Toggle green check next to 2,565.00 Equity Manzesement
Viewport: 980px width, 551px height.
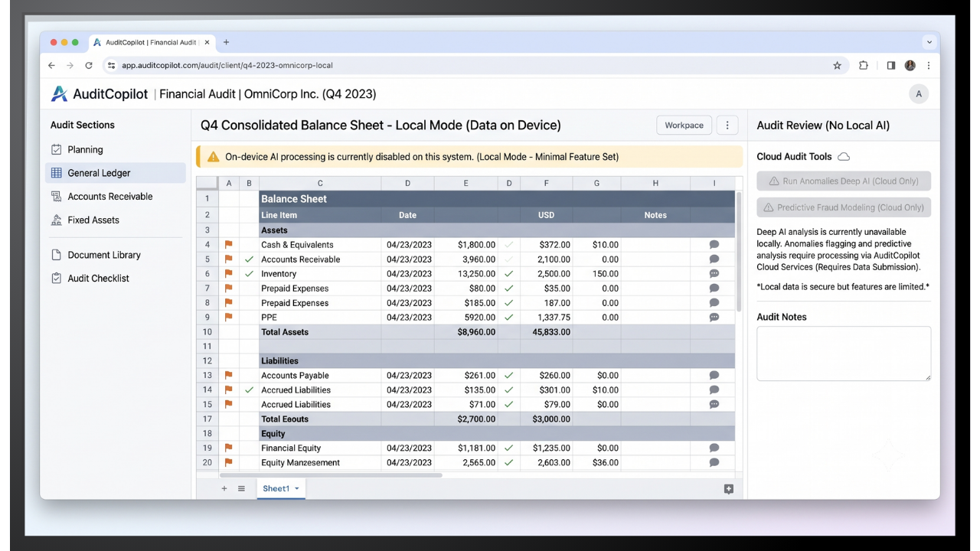(508, 463)
